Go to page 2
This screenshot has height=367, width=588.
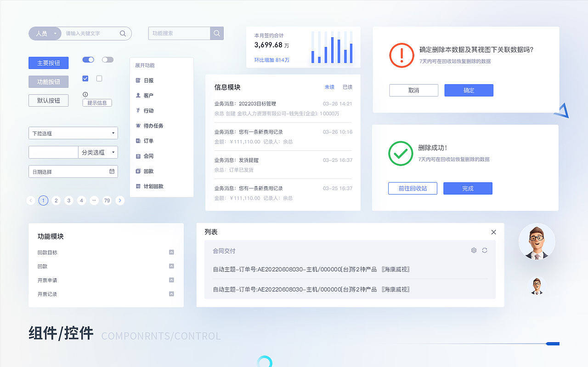click(56, 201)
